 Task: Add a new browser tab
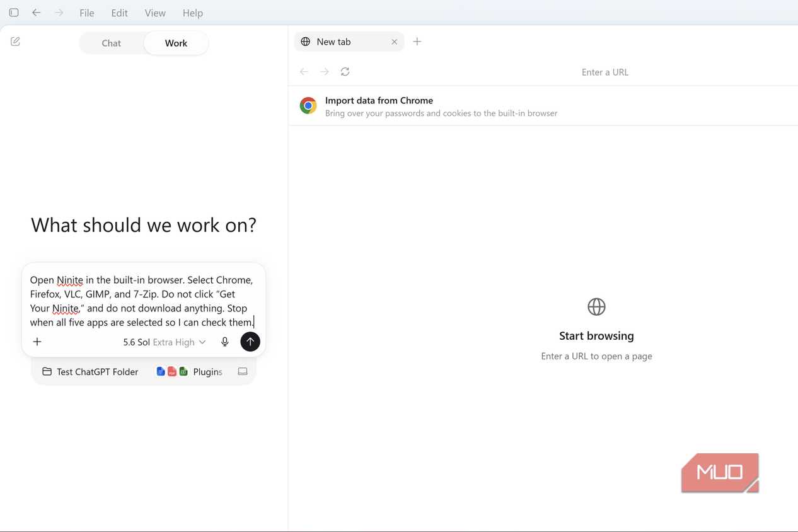417,42
